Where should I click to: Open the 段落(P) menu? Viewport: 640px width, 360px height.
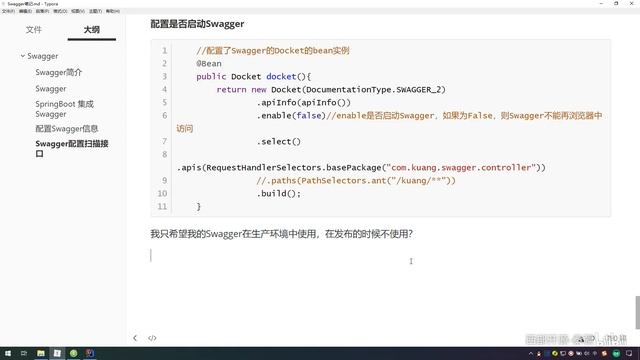(x=42, y=11)
